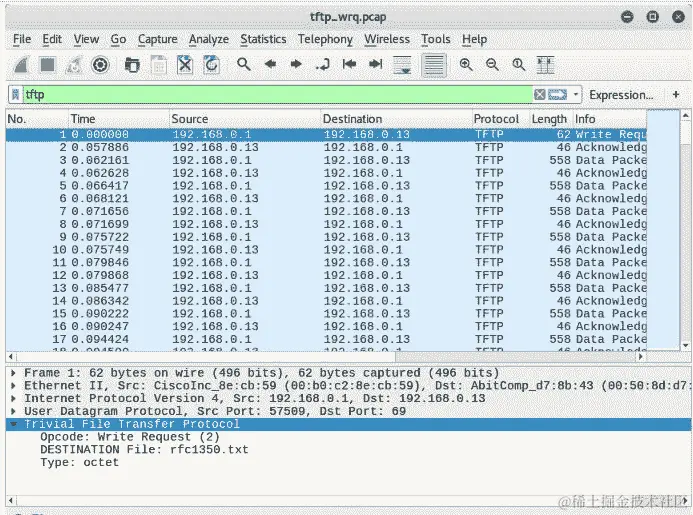The image size is (693, 515).
Task: Select packet 3 at time 0.062161
Action: click(326, 160)
